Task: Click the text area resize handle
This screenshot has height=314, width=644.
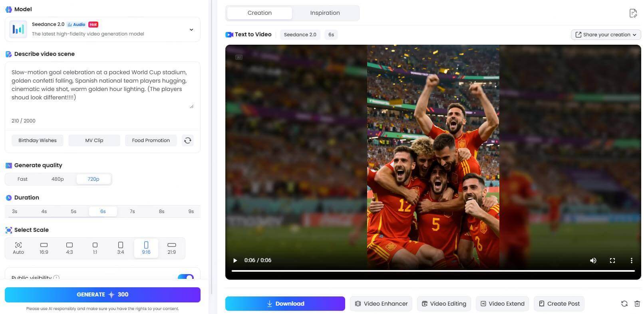Action: [x=191, y=106]
